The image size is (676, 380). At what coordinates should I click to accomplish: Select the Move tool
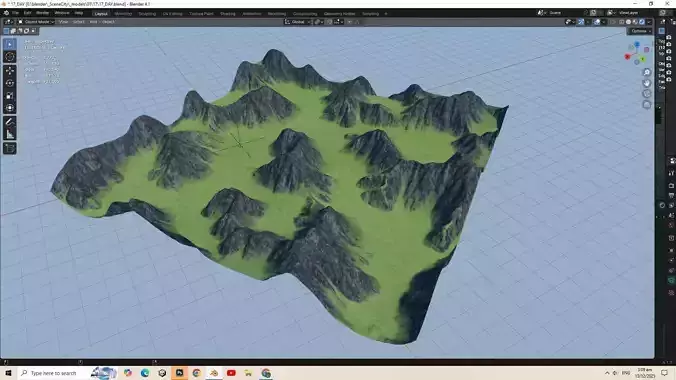click(x=9, y=71)
